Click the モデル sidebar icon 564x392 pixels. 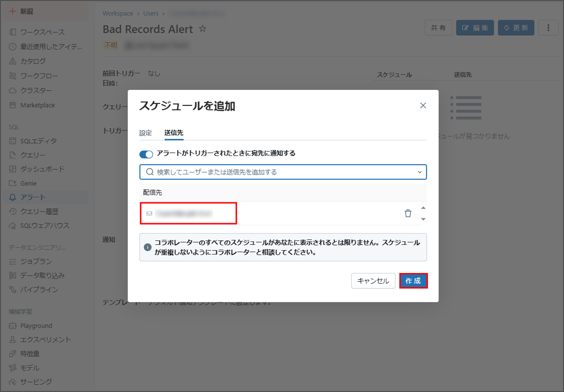pos(13,368)
